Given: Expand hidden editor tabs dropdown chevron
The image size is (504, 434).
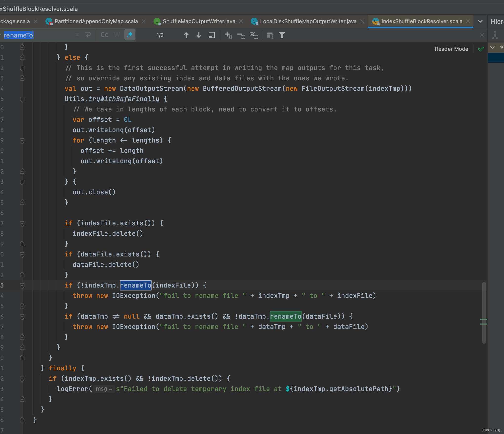Looking at the screenshot, I should [480, 21].
